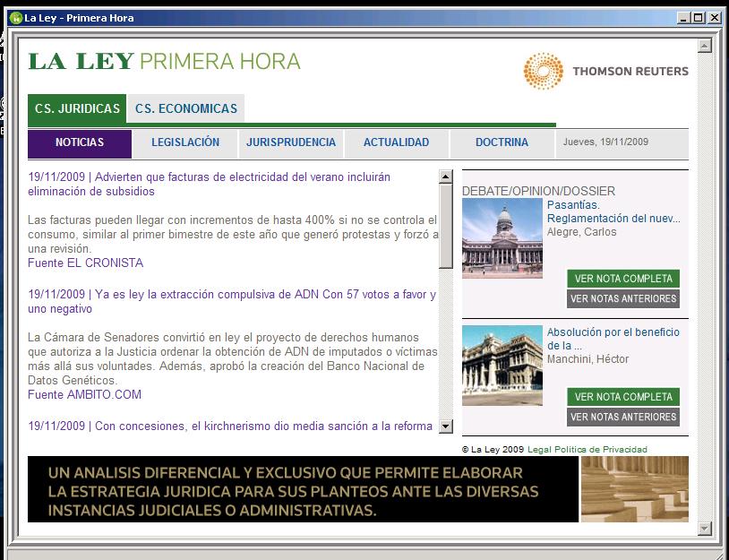Click the news list scroll down arrow
Viewport: 729px width, 560px height.
point(446,426)
